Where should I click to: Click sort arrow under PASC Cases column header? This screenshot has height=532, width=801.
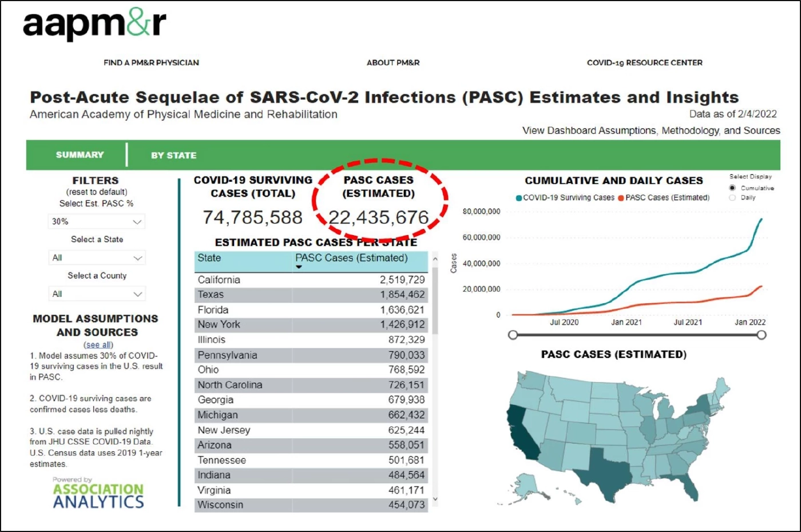tap(299, 267)
